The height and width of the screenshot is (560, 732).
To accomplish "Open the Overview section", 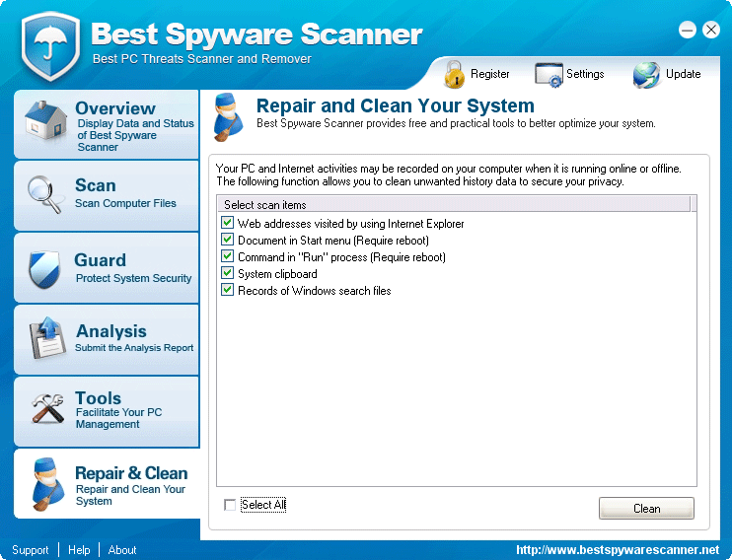I will point(107,124).
